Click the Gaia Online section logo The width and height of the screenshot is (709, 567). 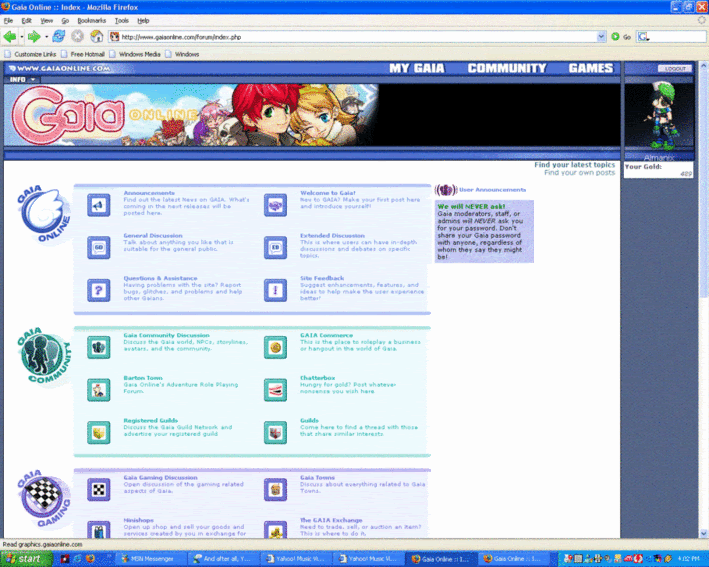click(44, 214)
